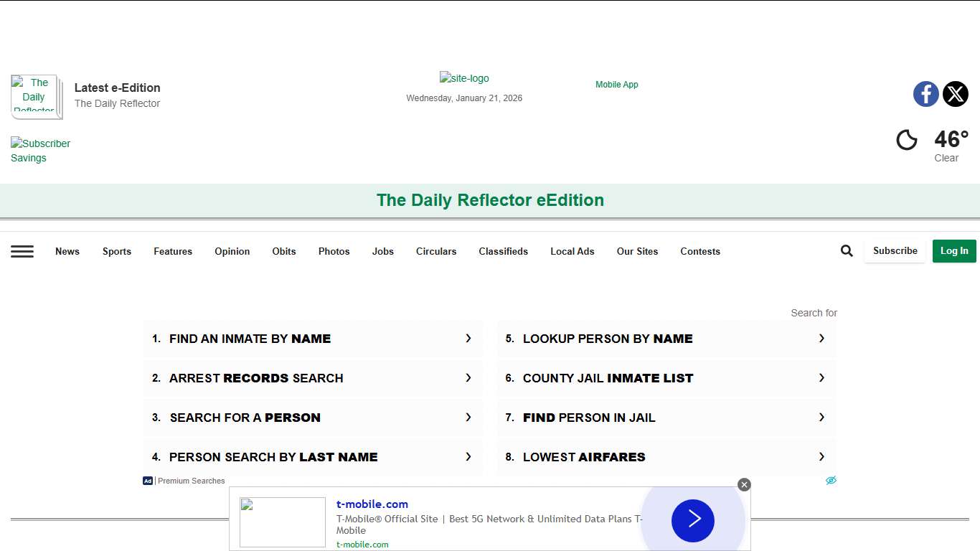
Task: Click the site-logo placeholder image
Action: 464,77
